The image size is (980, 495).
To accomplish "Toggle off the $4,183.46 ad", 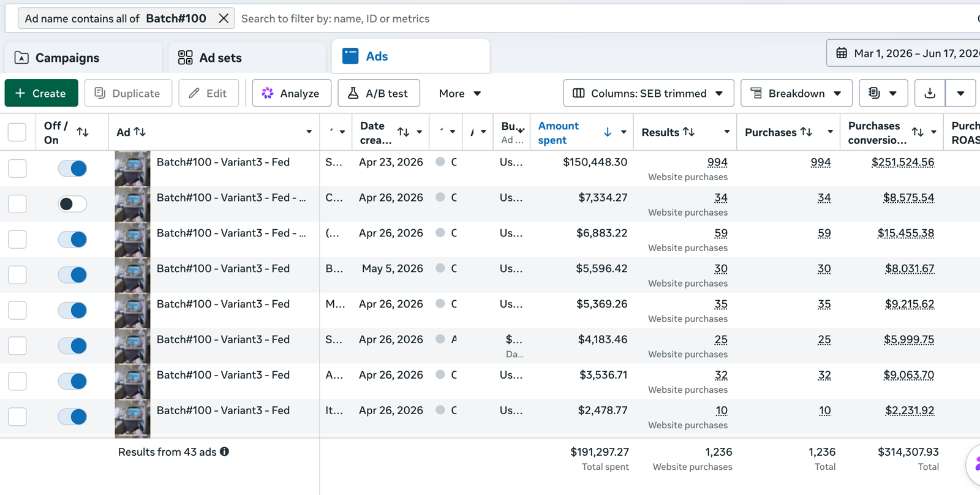I will click(x=72, y=346).
